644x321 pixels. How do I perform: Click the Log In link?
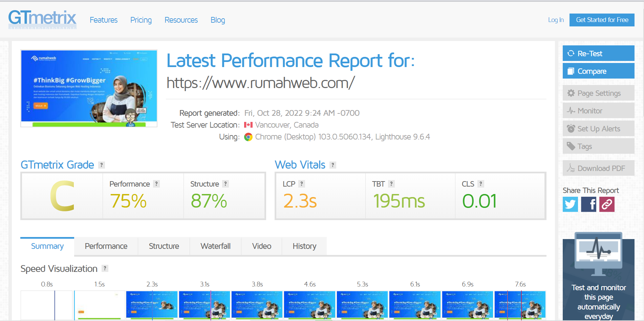[556, 20]
